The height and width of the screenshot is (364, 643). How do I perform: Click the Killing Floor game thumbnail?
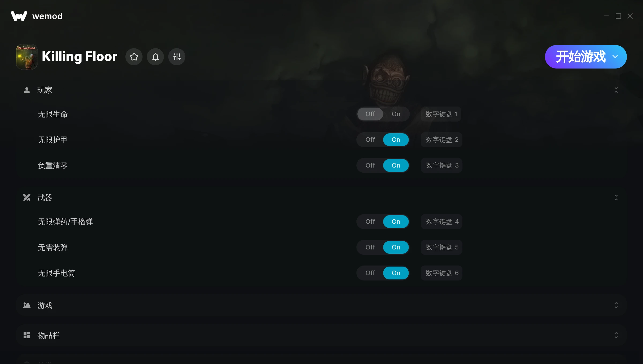coord(27,57)
